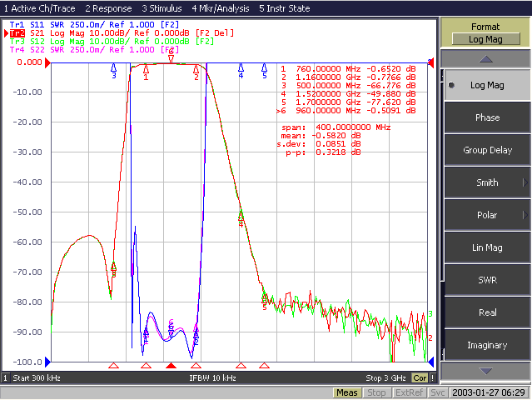Expand the Smith submenu arrow

point(525,182)
